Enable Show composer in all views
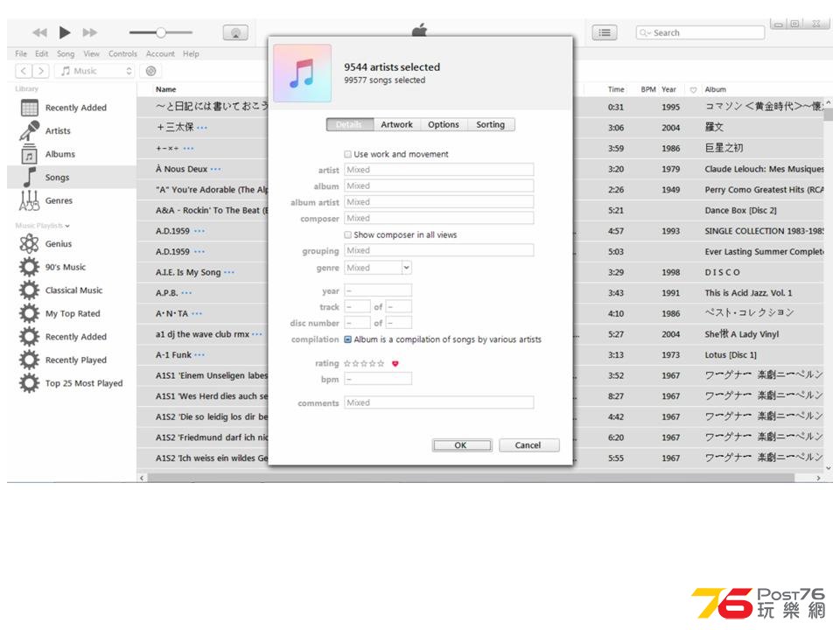Image resolution: width=840 pixels, height=630 pixels. (x=347, y=234)
